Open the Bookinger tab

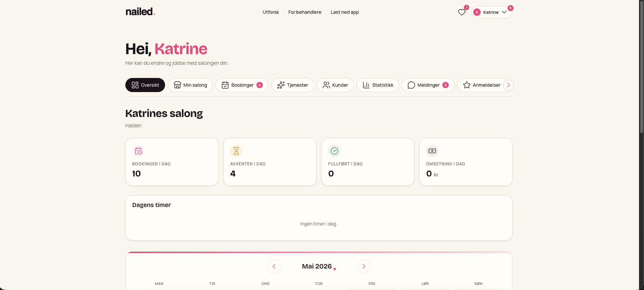click(x=242, y=85)
